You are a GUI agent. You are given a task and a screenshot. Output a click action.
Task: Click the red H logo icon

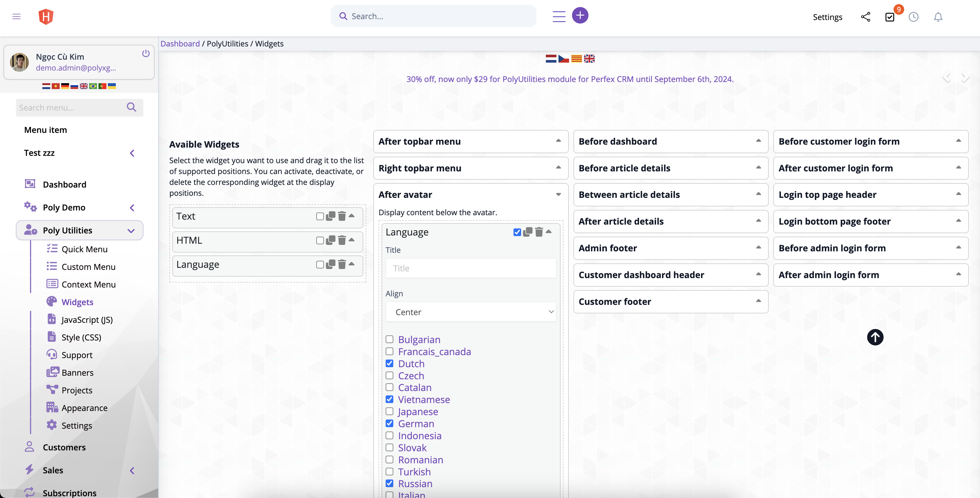pos(46,17)
